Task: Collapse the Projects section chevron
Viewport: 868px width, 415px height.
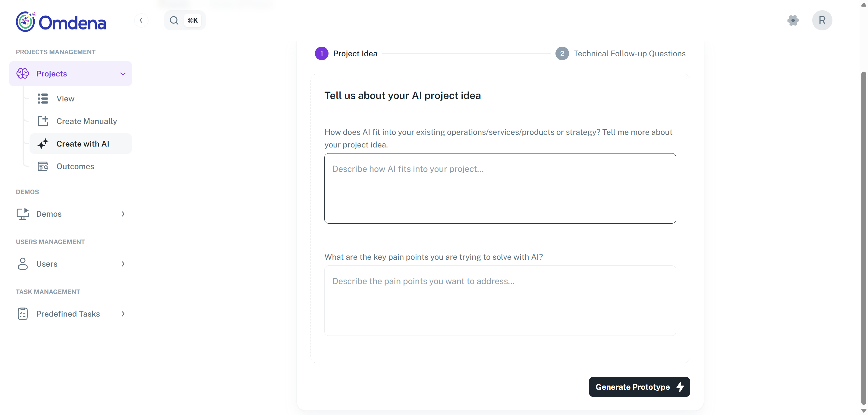Action: click(x=123, y=74)
